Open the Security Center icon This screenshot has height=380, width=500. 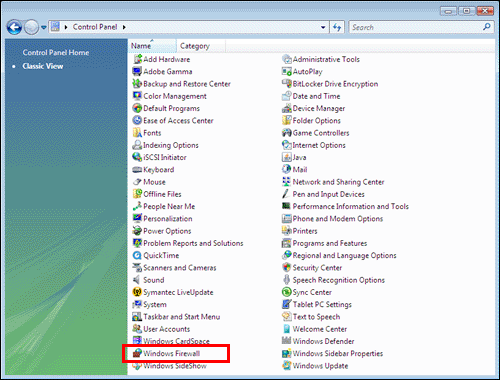tap(287, 268)
